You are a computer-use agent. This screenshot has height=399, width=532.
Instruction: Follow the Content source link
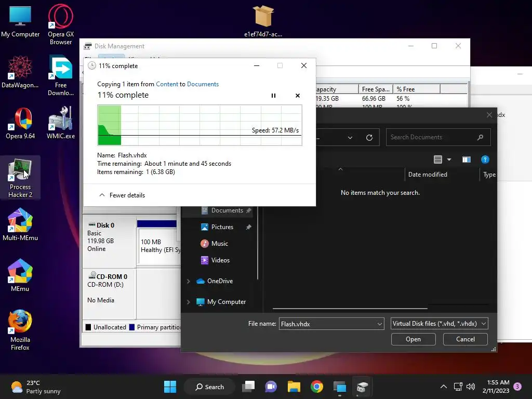click(167, 84)
